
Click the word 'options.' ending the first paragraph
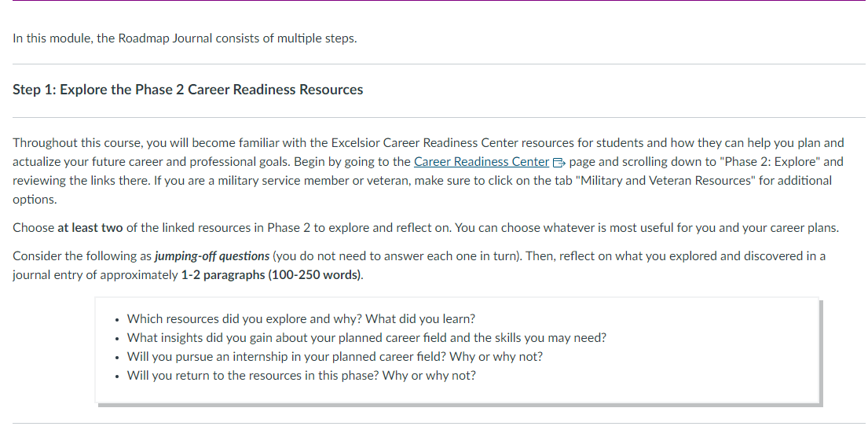tap(35, 200)
